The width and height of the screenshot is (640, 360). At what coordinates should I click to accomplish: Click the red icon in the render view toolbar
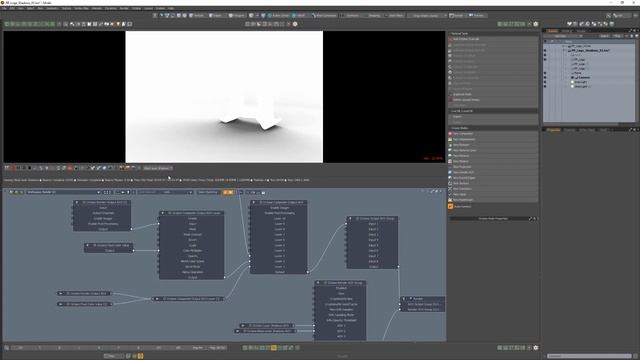[x=70, y=168]
